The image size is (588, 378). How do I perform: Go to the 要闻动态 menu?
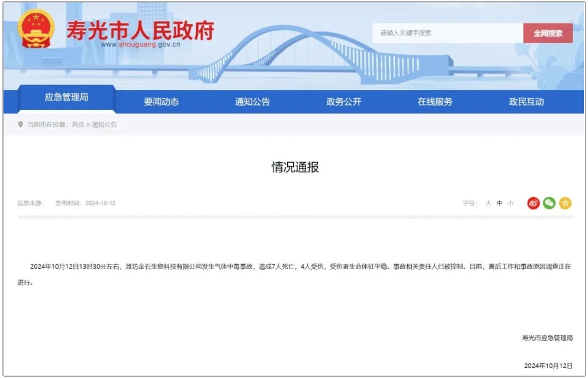tap(161, 102)
